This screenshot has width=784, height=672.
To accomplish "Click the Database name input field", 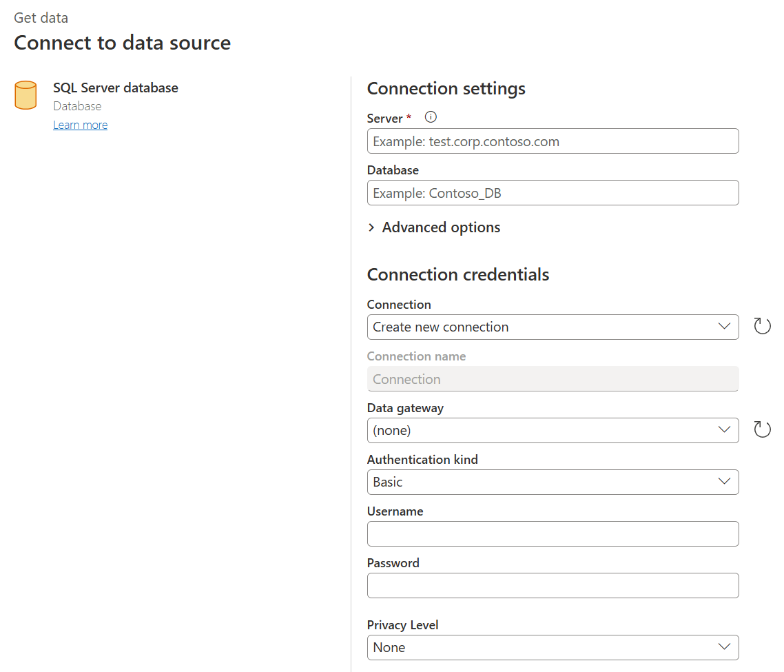I will 551,192.
